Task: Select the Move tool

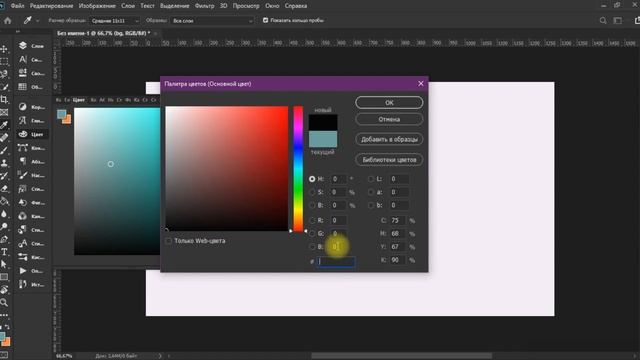Action: coord(4,49)
